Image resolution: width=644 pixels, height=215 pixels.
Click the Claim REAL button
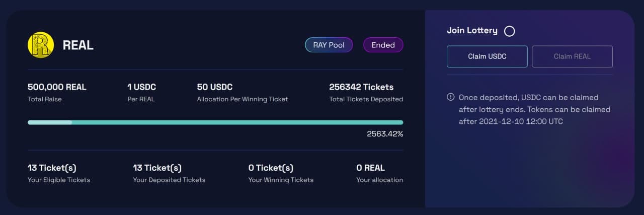[x=572, y=56]
